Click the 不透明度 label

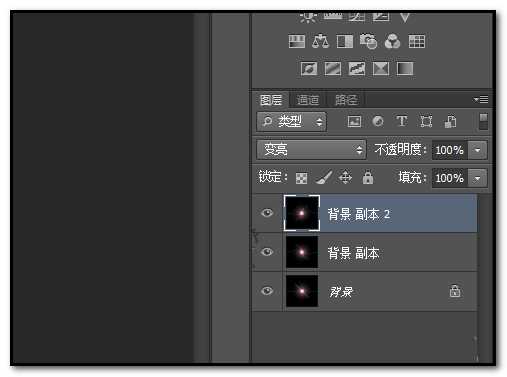point(400,150)
